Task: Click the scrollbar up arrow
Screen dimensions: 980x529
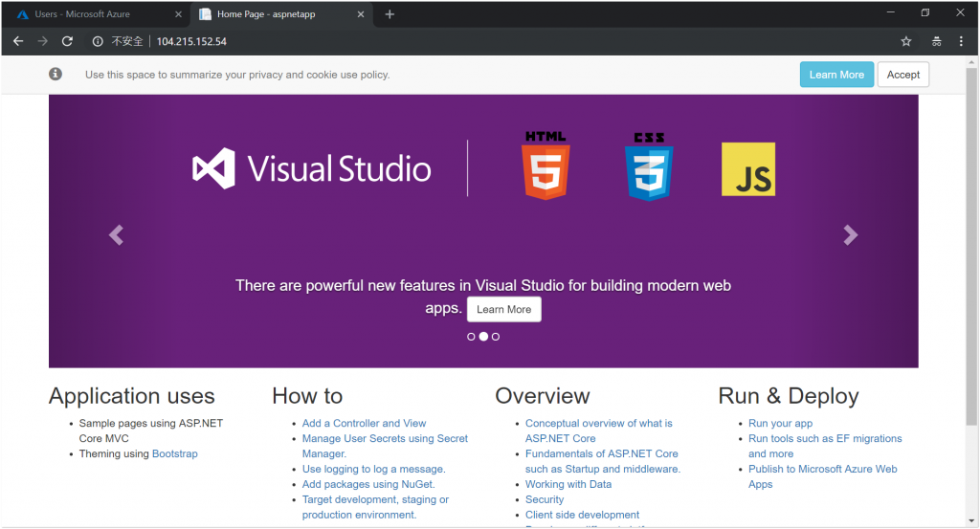Action: [x=971, y=62]
